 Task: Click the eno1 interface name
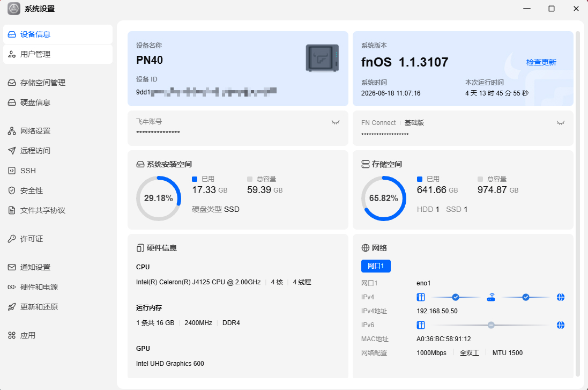(423, 283)
